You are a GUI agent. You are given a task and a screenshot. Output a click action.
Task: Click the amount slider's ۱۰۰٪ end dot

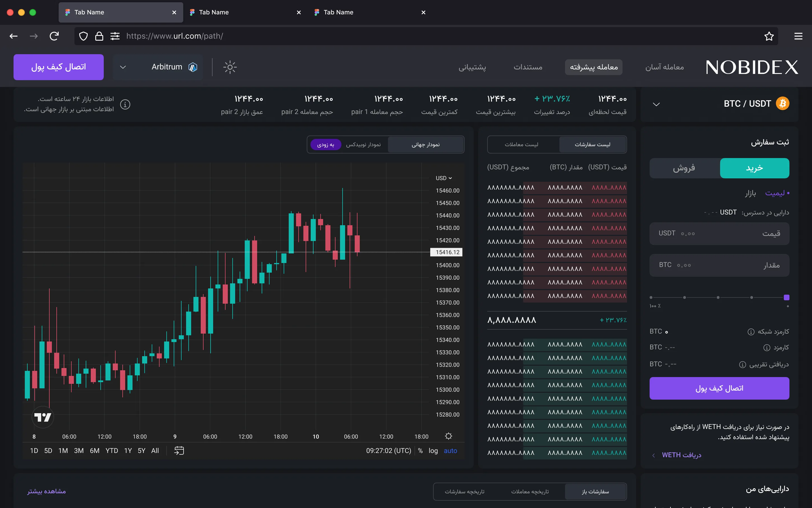click(x=651, y=297)
